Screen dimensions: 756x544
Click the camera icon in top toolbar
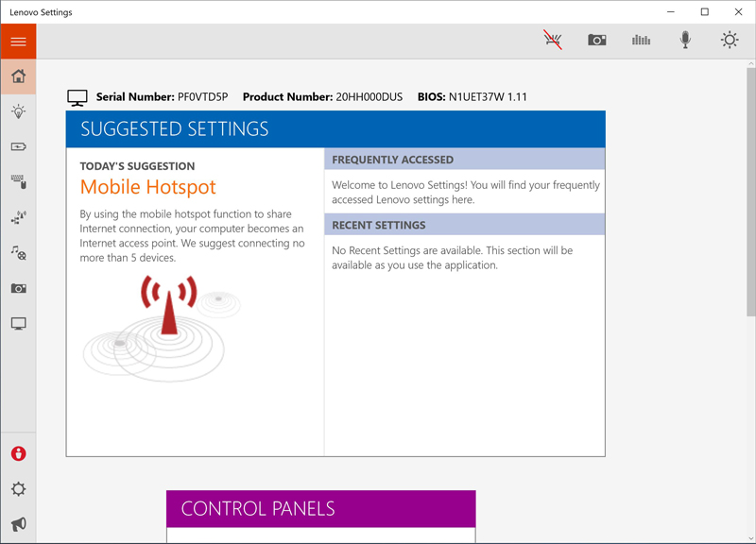coord(597,40)
